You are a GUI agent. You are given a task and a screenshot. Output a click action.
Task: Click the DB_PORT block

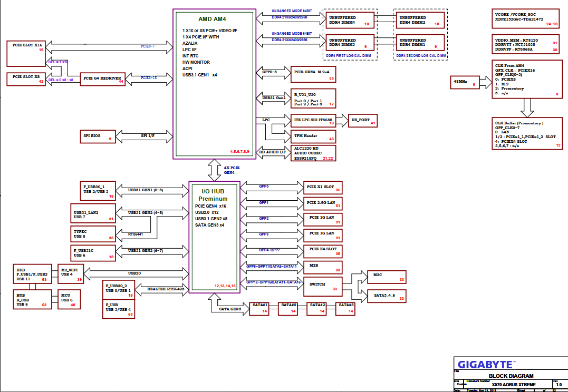[363, 121]
